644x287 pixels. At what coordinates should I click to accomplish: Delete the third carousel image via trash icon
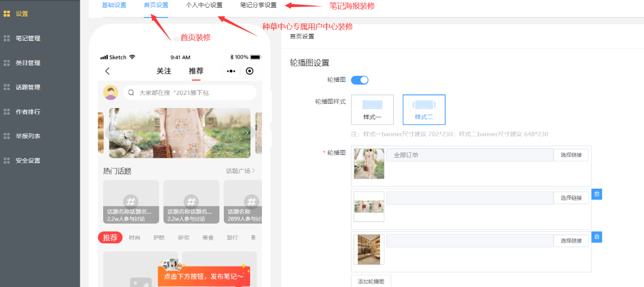click(597, 236)
